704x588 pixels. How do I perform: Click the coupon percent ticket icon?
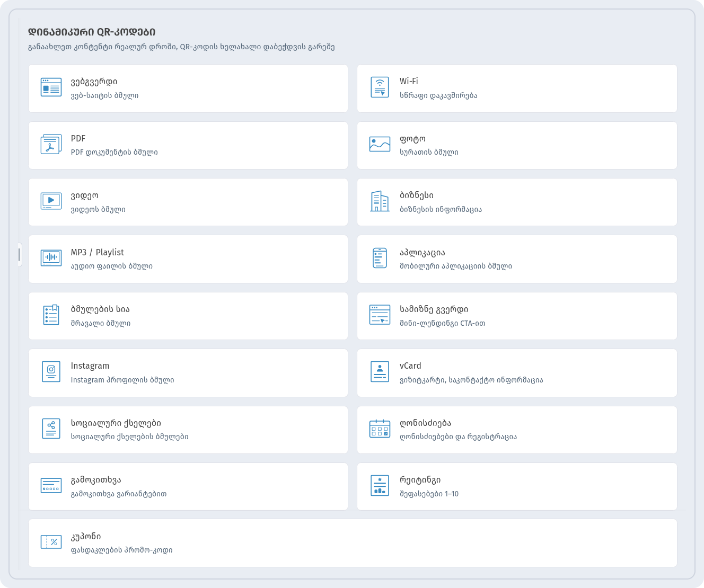[x=51, y=542]
